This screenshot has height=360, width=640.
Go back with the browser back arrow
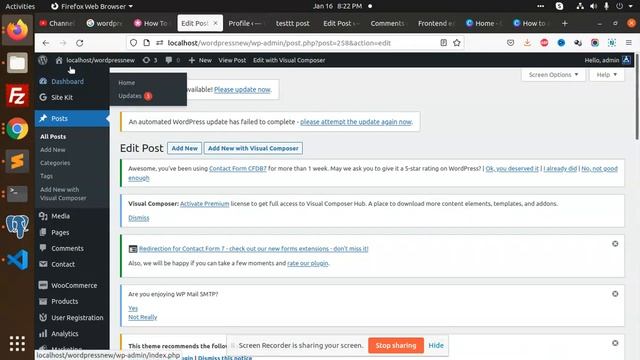[x=46, y=43]
